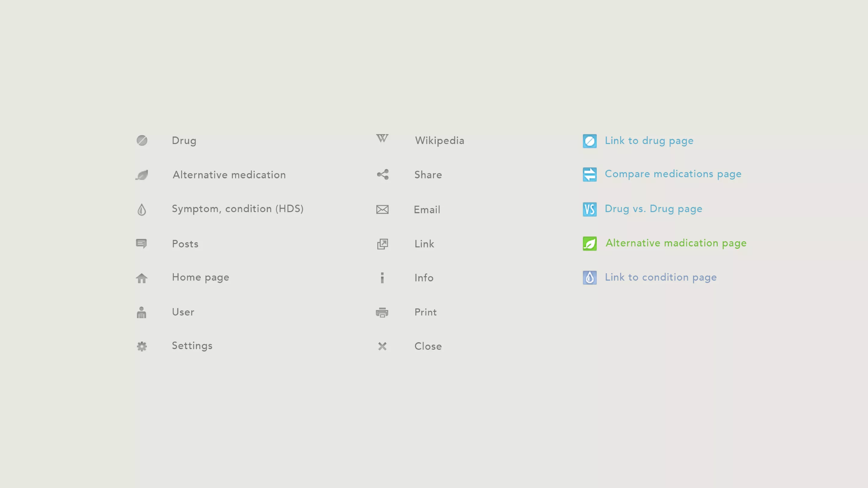This screenshot has height=488, width=868.
Task: Click the blue VS square icon
Action: click(589, 209)
